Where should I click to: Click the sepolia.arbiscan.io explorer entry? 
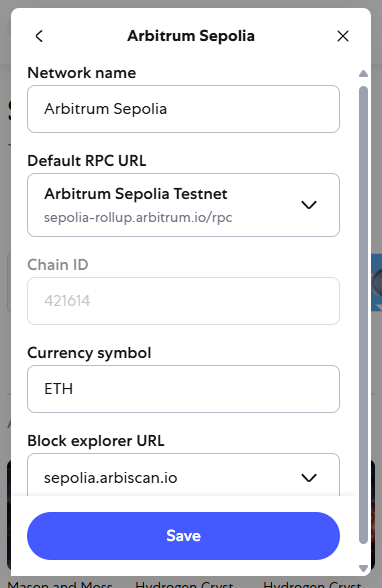coord(110,478)
